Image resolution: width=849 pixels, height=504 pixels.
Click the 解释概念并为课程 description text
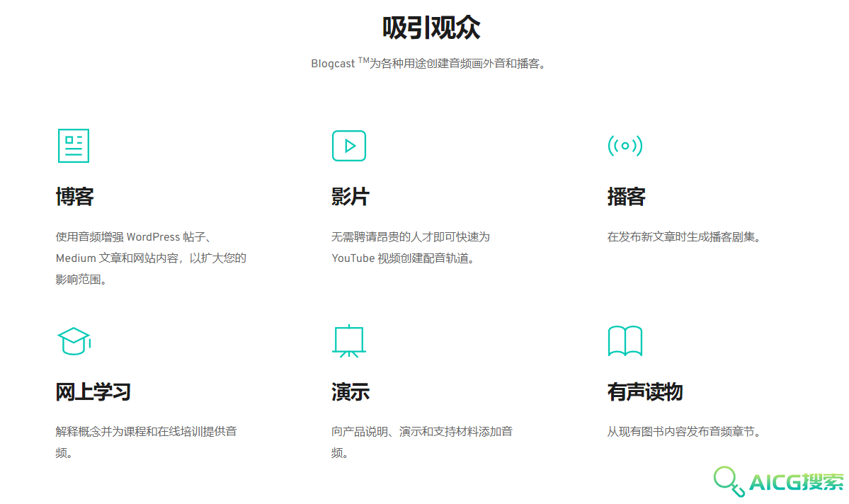[x=146, y=442]
